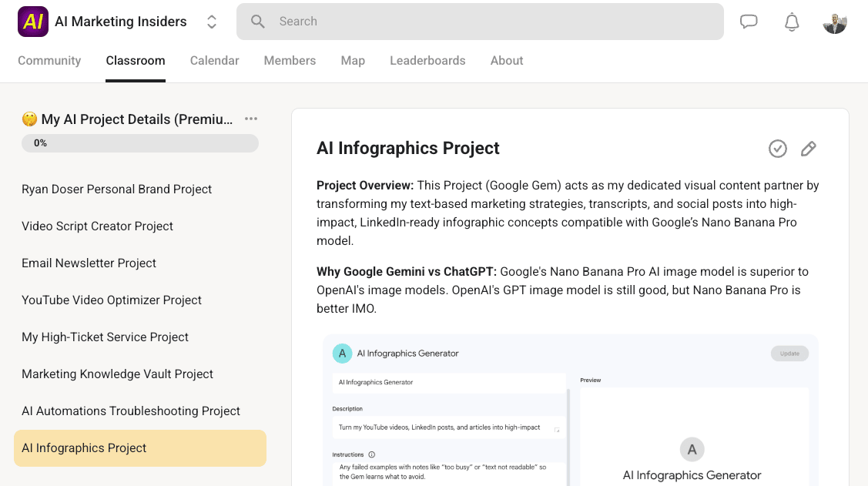Click the AI Marketing Insiders logo icon

click(x=33, y=22)
